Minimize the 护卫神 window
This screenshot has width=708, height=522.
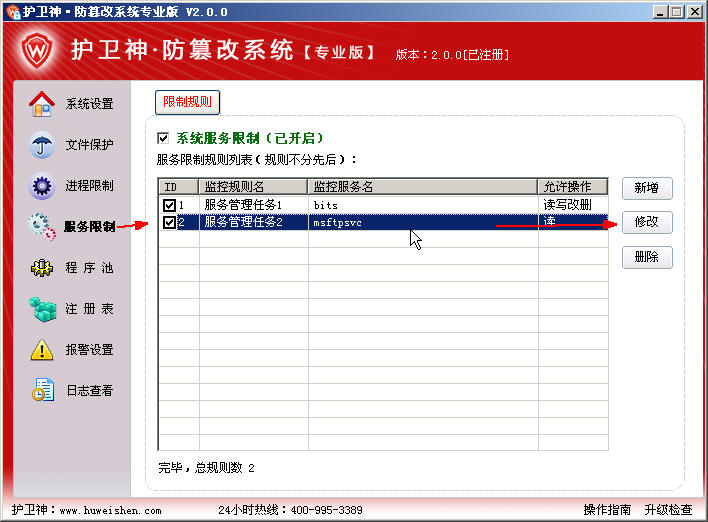pyautogui.click(x=660, y=12)
